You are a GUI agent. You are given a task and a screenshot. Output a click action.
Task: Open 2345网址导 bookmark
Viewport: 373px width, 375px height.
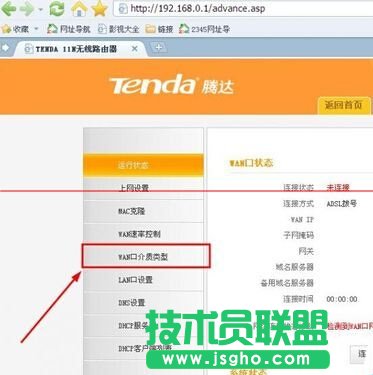point(204,29)
